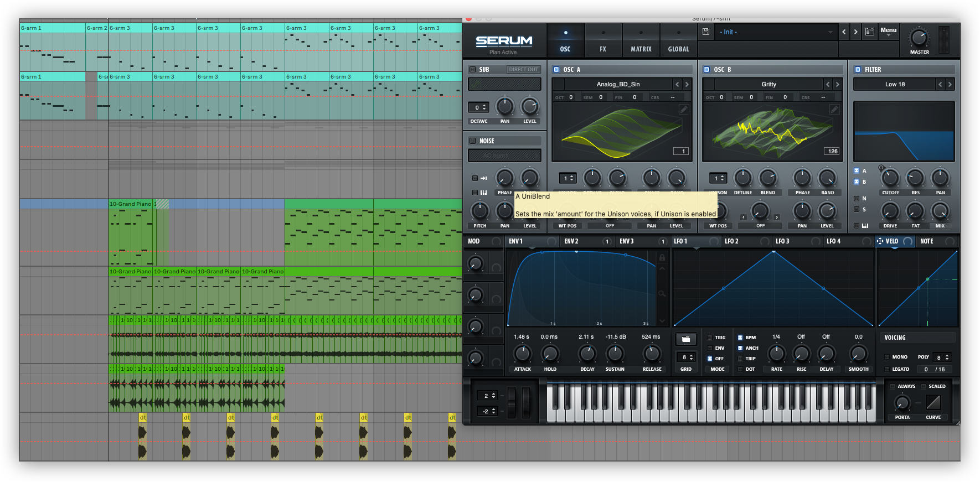Open the LFO shape folder icon
Image resolution: width=980 pixels, height=482 pixels.
pos(685,339)
